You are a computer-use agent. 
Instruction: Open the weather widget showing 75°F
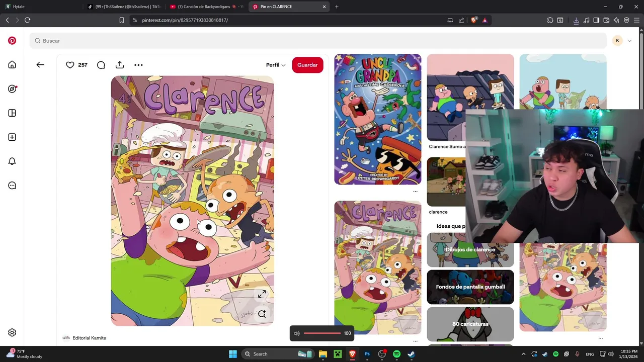tap(24, 354)
